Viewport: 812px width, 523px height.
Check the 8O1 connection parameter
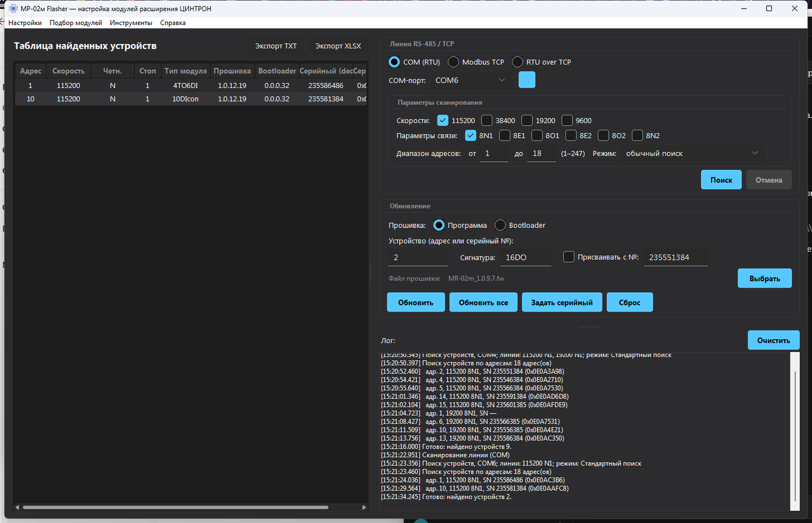[x=537, y=136]
